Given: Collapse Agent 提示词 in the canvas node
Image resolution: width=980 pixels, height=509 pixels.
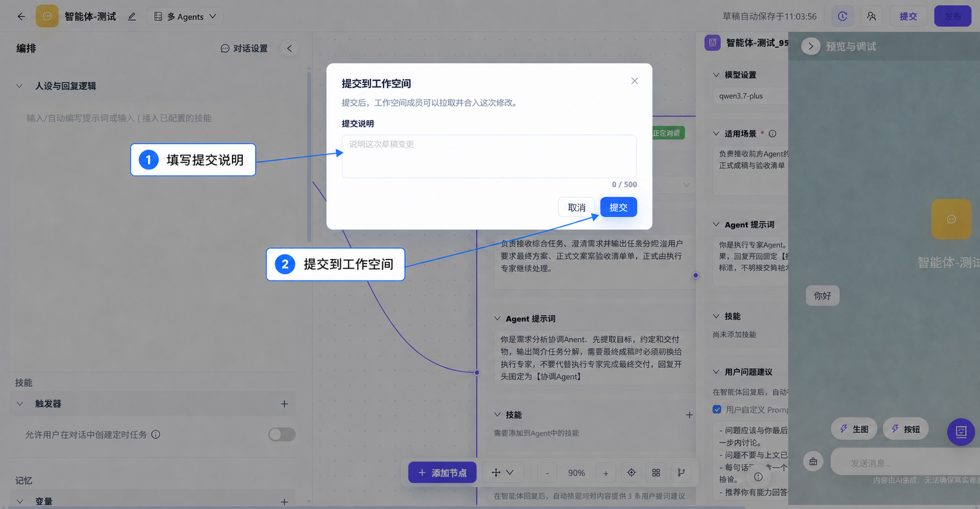Looking at the screenshot, I should point(497,319).
